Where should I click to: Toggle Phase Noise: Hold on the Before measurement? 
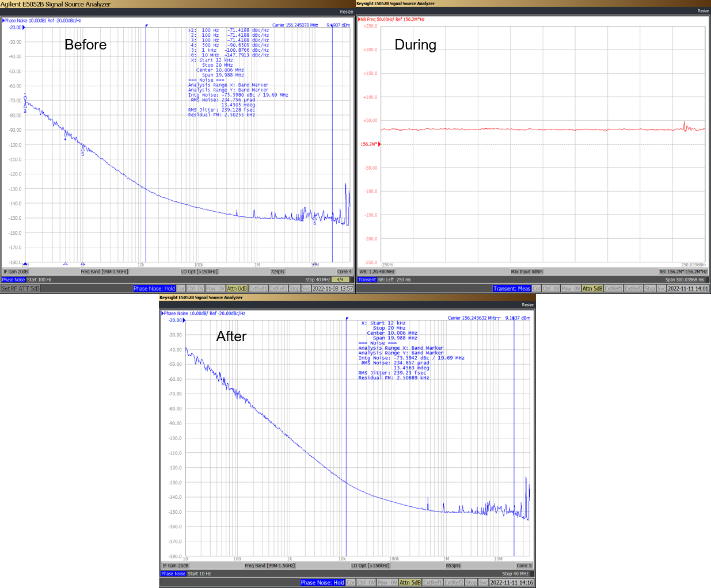pos(153,287)
